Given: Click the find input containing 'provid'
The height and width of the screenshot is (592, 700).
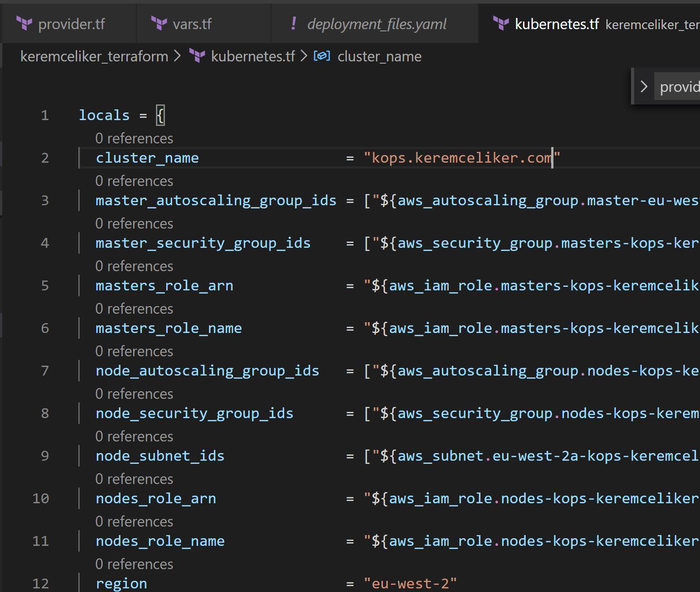Looking at the screenshot, I should click(x=677, y=86).
